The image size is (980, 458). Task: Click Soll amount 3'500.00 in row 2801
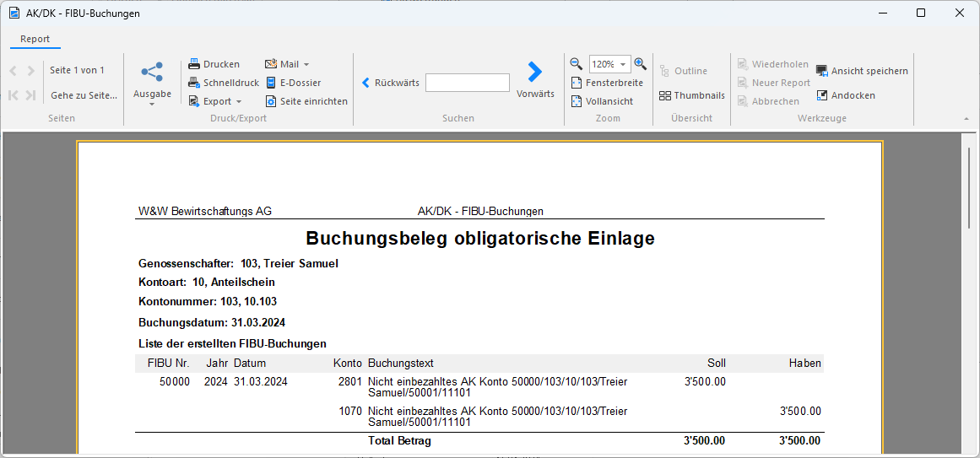click(x=705, y=382)
